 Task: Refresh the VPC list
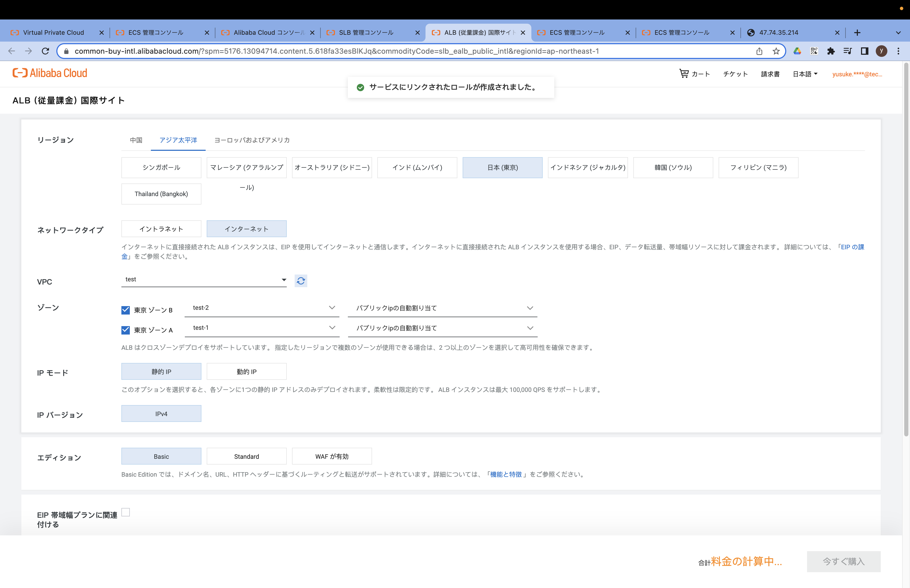pos(300,281)
